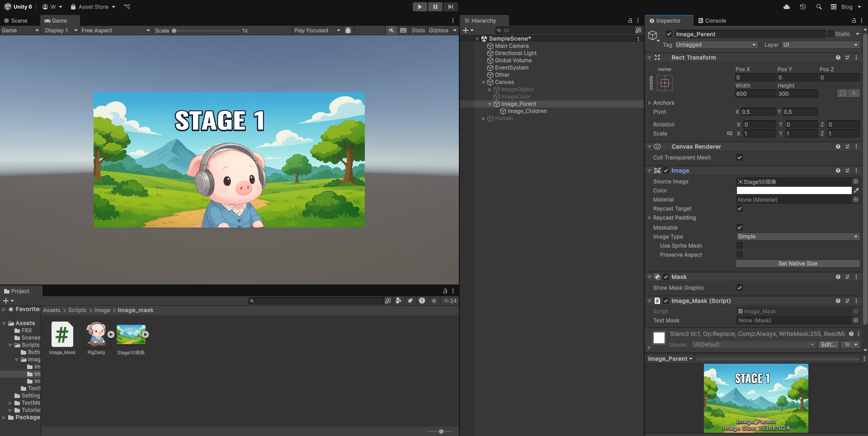This screenshot has width=868, height=436.
Task: Open the anchor presets icon in Rect Transform
Action: point(665,83)
